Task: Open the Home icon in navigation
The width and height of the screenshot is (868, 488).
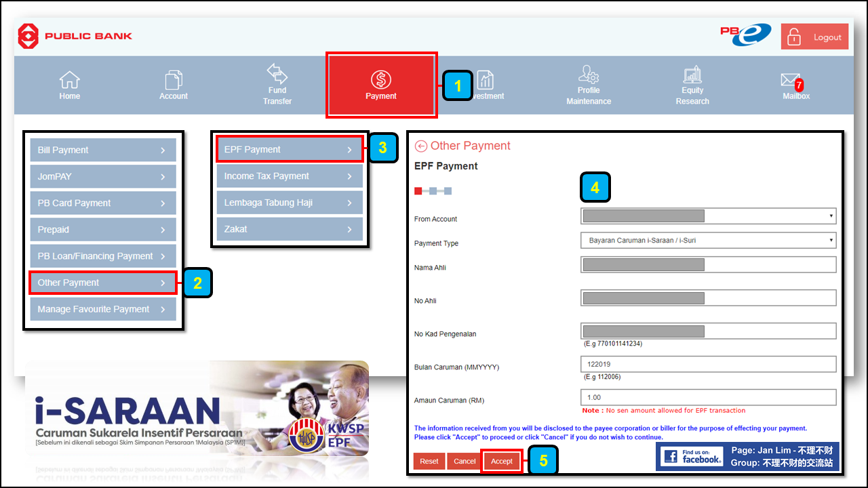Action: pos(69,79)
